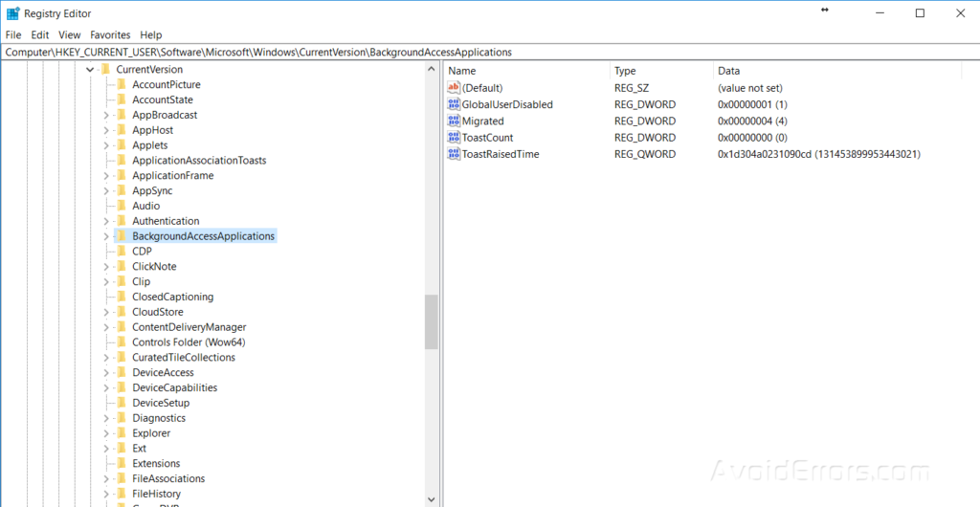The height and width of the screenshot is (507, 980).
Task: Click the Explorer key folder icon
Action: tap(121, 433)
